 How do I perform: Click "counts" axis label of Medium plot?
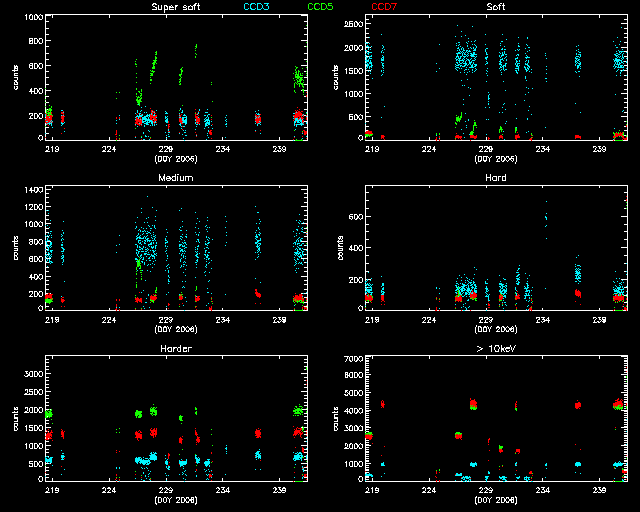pyautogui.click(x=16, y=248)
